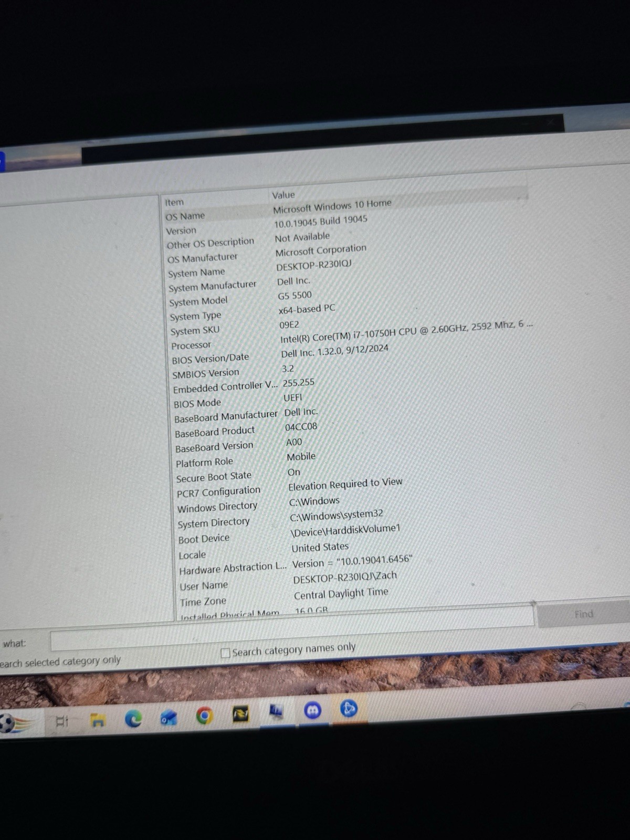Screen dimensions: 630x840
Task: Select the OS Manufacturer row
Action: 202,258
